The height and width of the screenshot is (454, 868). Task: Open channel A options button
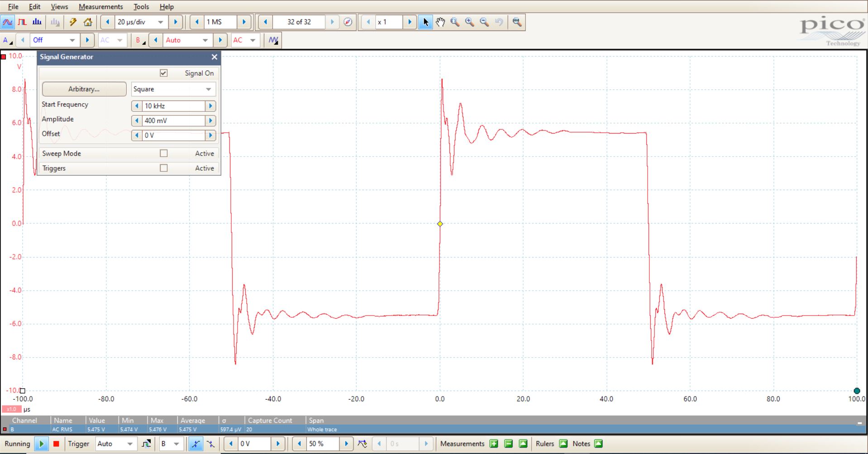click(7, 40)
